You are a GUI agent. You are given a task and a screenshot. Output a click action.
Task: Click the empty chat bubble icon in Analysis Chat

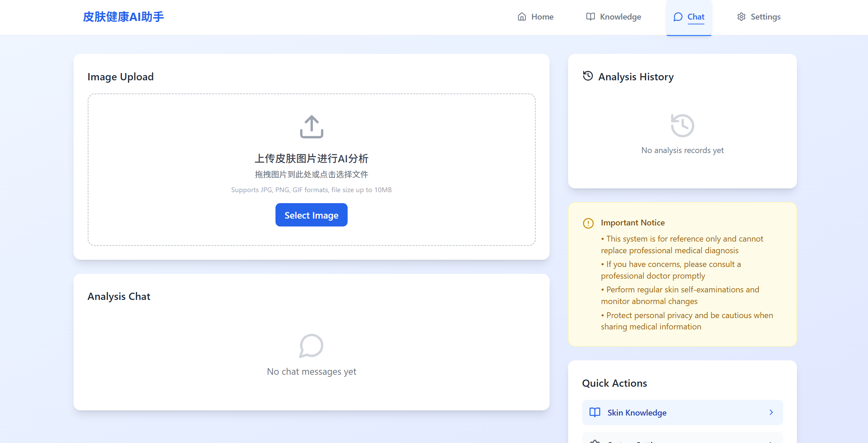click(311, 346)
